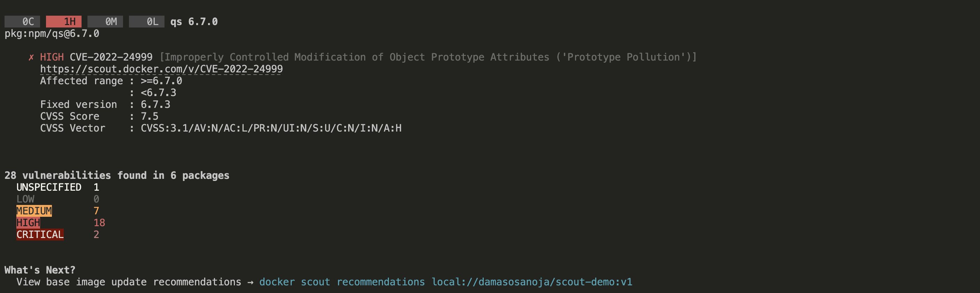Click the gray 0C severity badge

pos(22,22)
